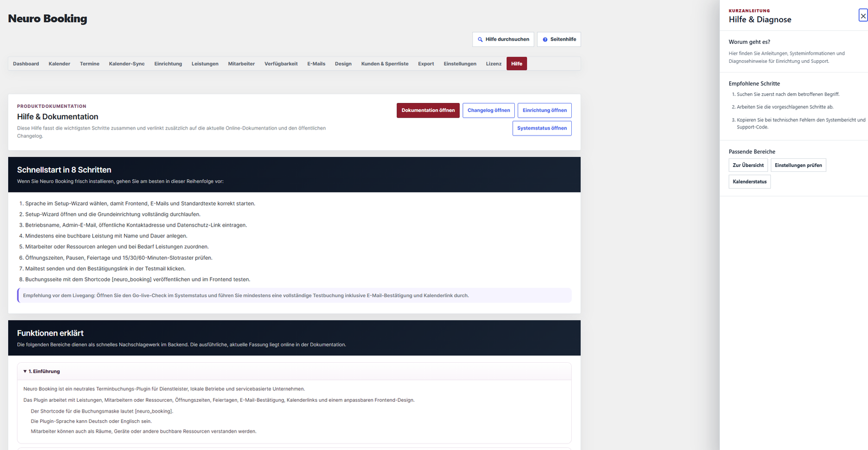Screen dimensions: 868x450
Task: Open Kalenderstatus from Passende Bereiche
Action: pyautogui.click(x=750, y=182)
